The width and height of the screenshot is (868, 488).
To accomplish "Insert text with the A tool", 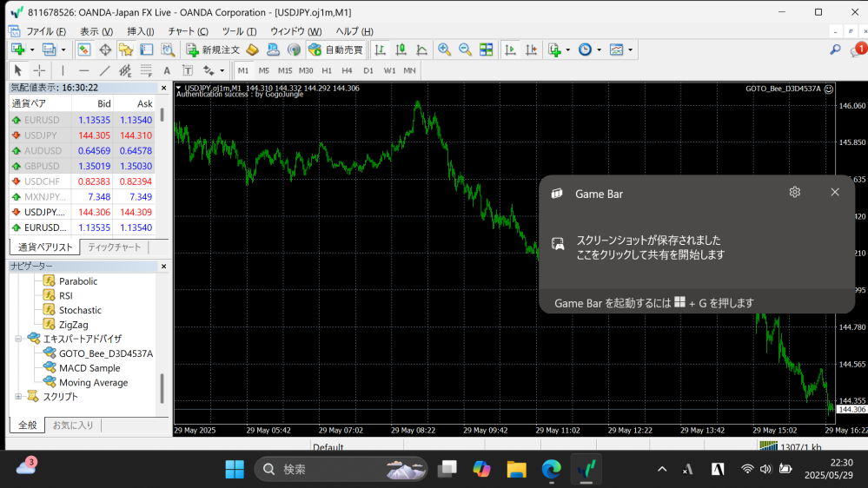I will click(167, 70).
